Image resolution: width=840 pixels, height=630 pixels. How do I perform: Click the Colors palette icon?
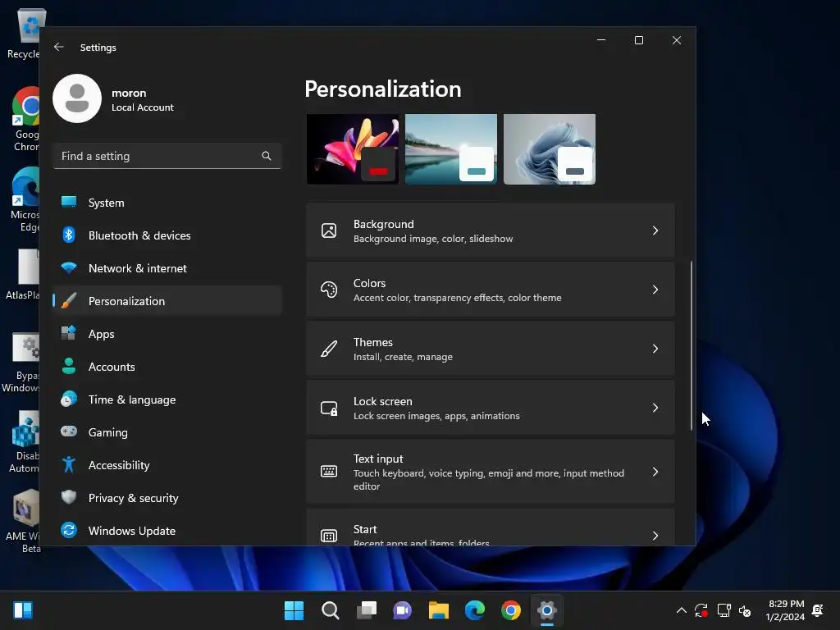coord(329,290)
